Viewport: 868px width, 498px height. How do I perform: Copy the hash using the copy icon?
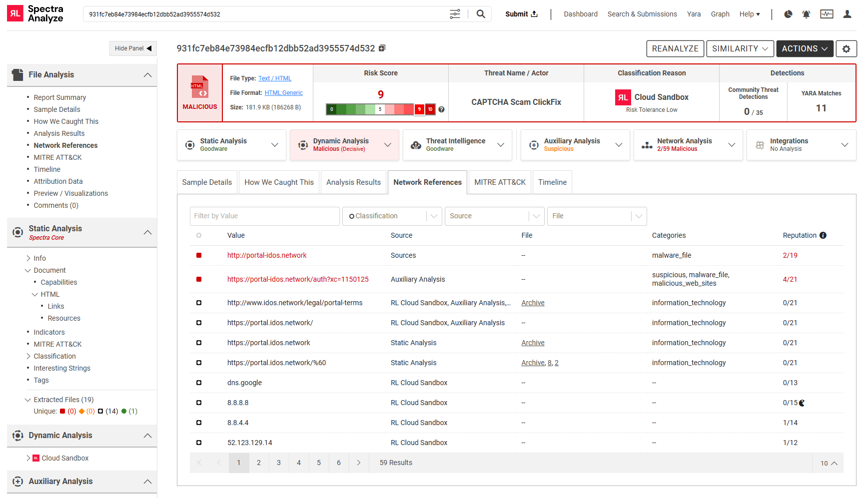[x=382, y=47]
